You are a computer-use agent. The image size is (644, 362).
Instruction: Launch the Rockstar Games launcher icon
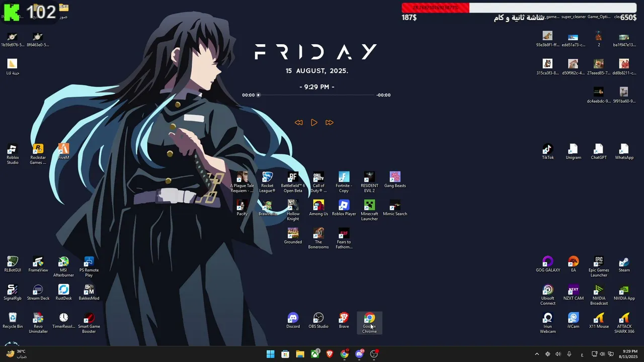(x=38, y=154)
